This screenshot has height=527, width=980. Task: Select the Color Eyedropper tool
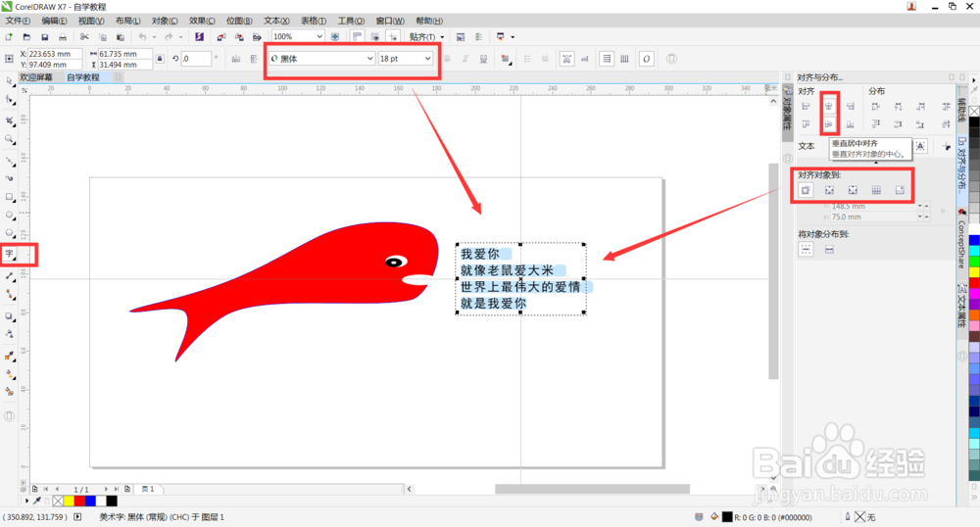click(x=10, y=356)
